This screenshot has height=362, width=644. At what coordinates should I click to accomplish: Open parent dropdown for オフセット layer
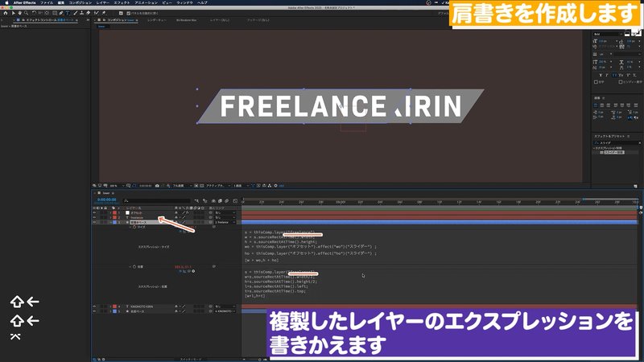(225, 212)
